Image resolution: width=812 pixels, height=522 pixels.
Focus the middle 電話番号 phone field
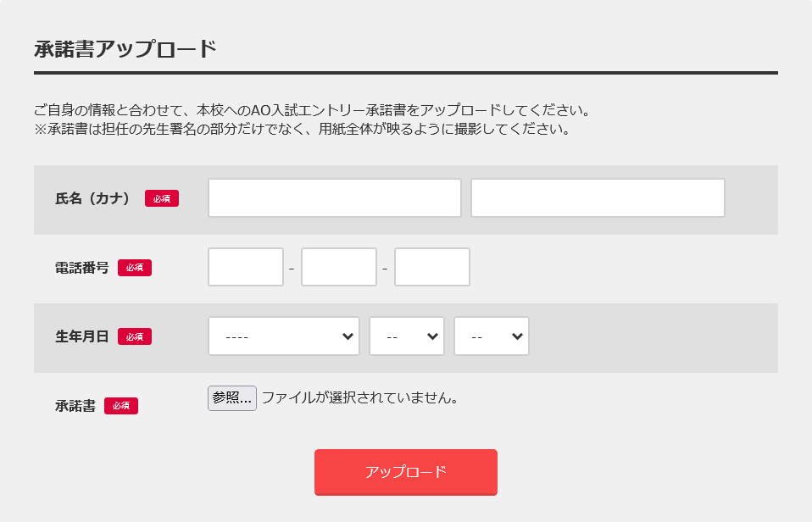339,267
